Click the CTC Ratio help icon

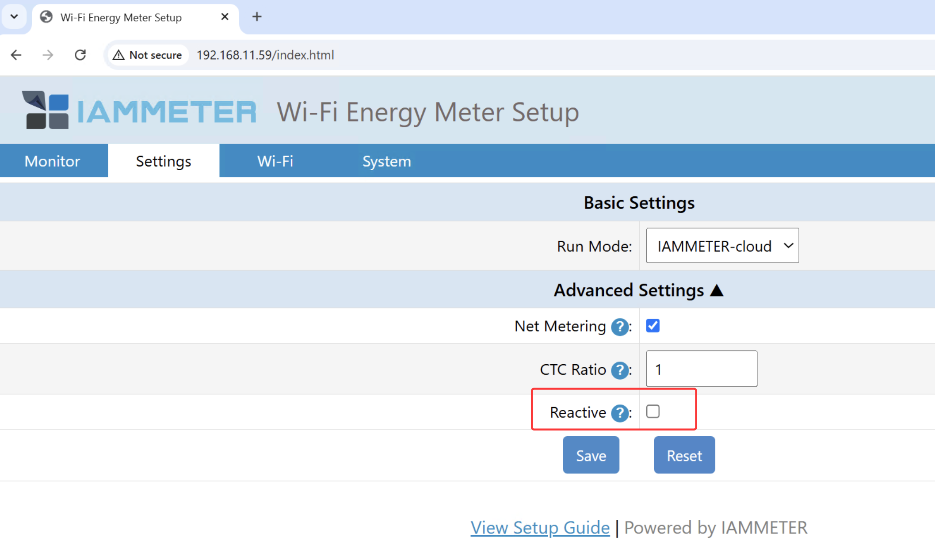620,370
